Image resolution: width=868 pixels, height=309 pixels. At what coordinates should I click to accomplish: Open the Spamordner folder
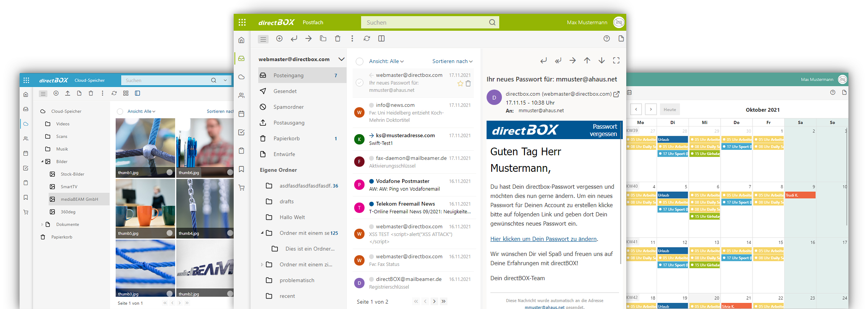pos(288,107)
